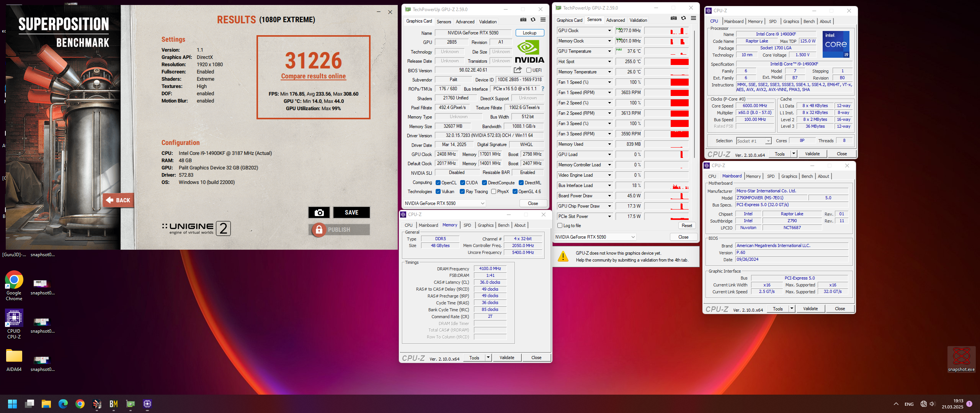Enable the PhysX checkbox

tap(494, 192)
